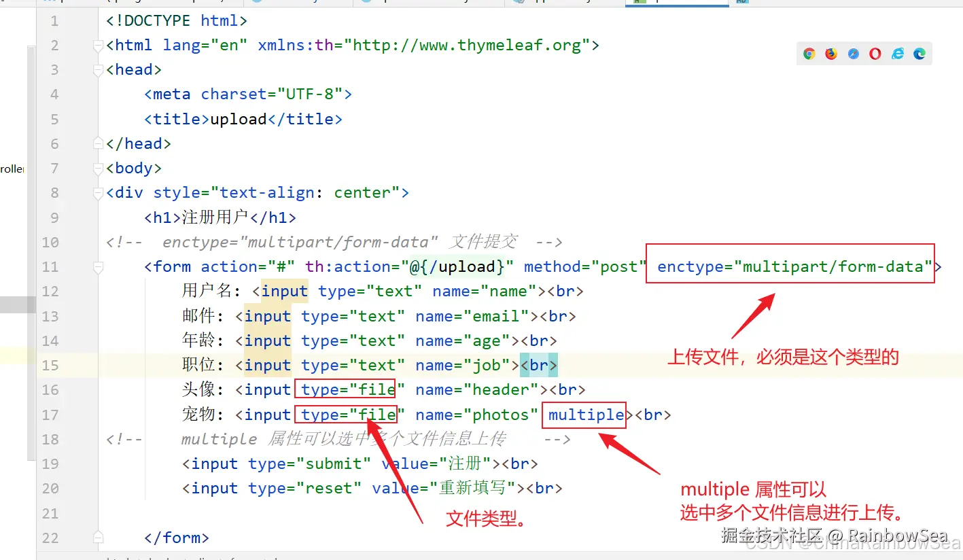Open page preview in Internet Explorer

click(x=898, y=54)
